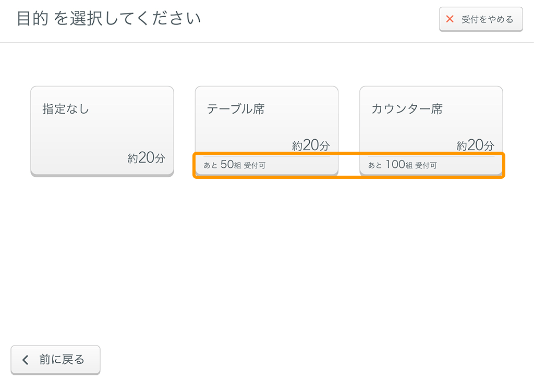This screenshot has width=534, height=392.
Task: Click the あと100組 受付可 remaining label
Action: click(402, 165)
